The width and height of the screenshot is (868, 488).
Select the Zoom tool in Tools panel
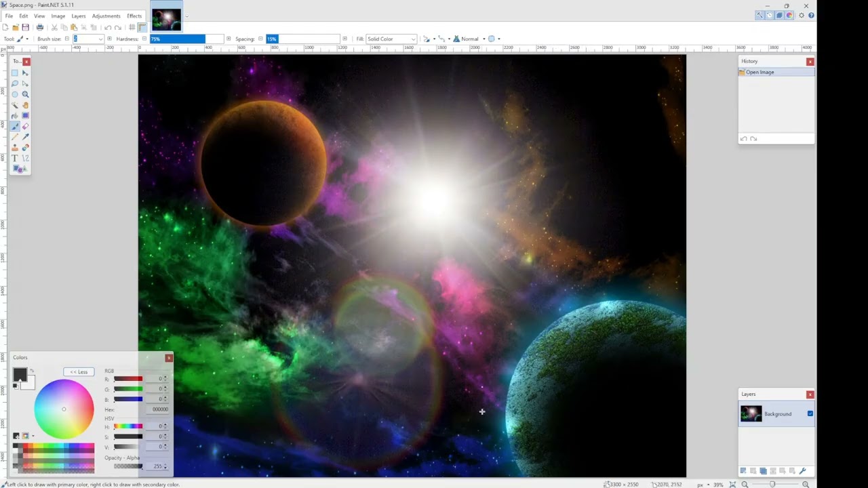[x=25, y=94]
